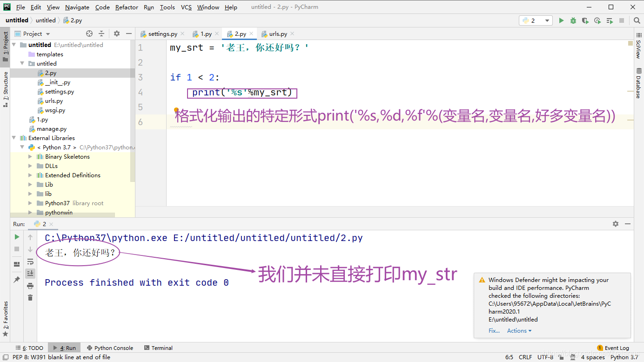This screenshot has height=362, width=644.
Task: Print the run output
Action: pos(30,285)
